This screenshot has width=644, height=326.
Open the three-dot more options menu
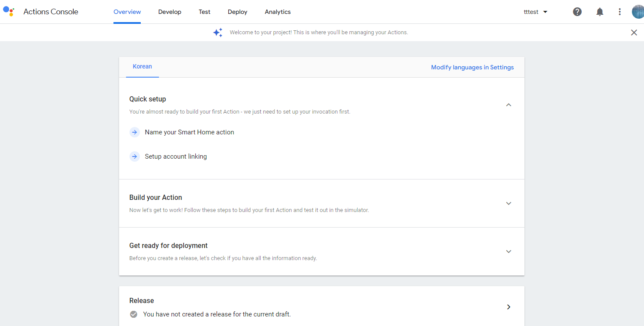[620, 12]
